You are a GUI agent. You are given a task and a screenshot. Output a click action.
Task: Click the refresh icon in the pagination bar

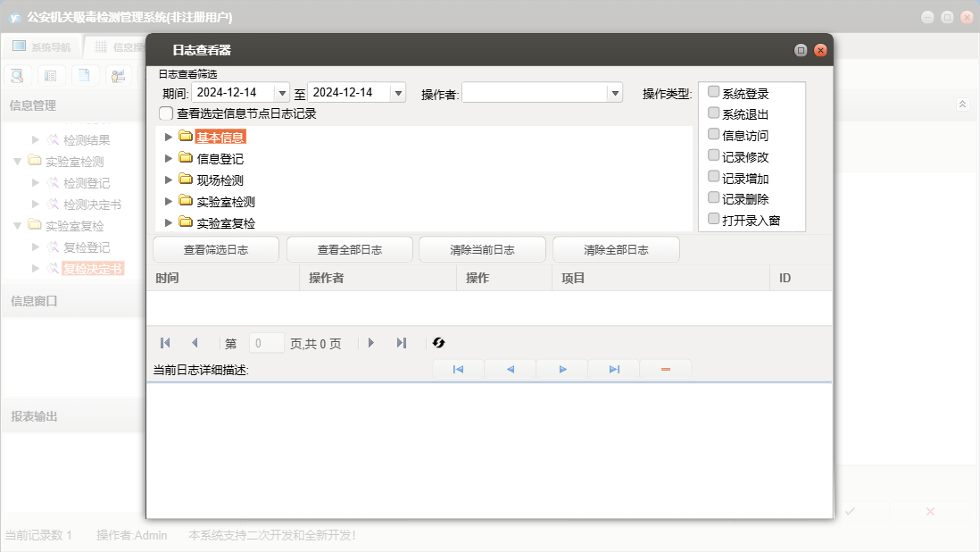point(438,343)
